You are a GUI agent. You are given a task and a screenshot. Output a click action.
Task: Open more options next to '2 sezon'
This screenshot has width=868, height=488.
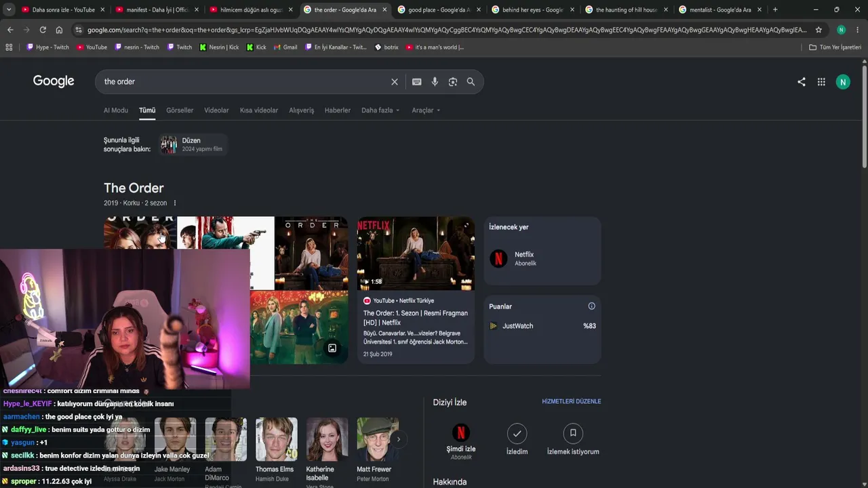coord(175,203)
